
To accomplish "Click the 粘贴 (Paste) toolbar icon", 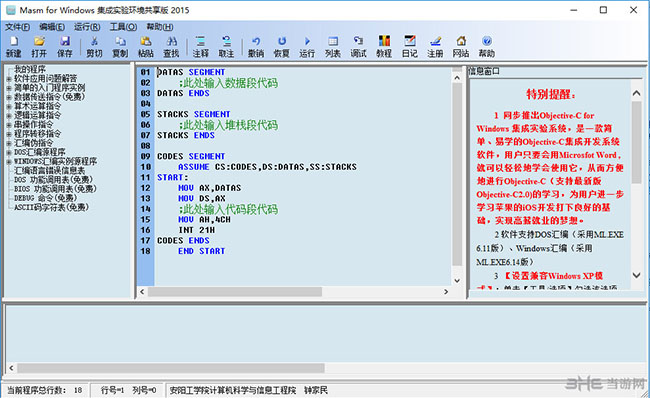I will 146,46.
